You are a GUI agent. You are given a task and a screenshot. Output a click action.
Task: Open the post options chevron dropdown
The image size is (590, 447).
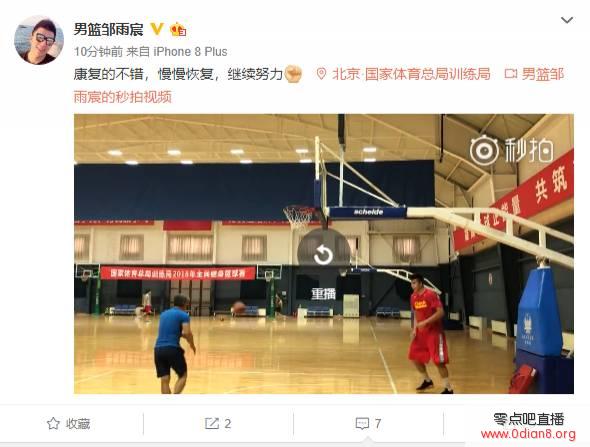click(x=567, y=20)
